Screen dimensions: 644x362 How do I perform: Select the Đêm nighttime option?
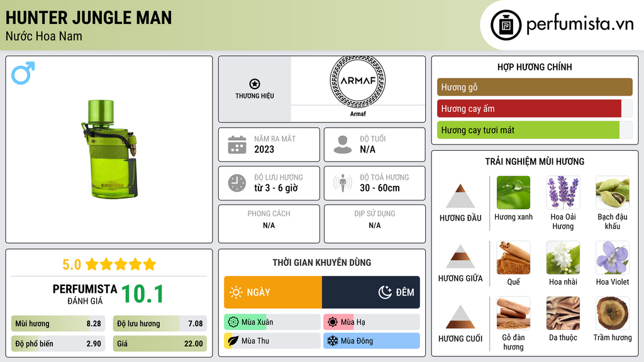click(x=371, y=292)
